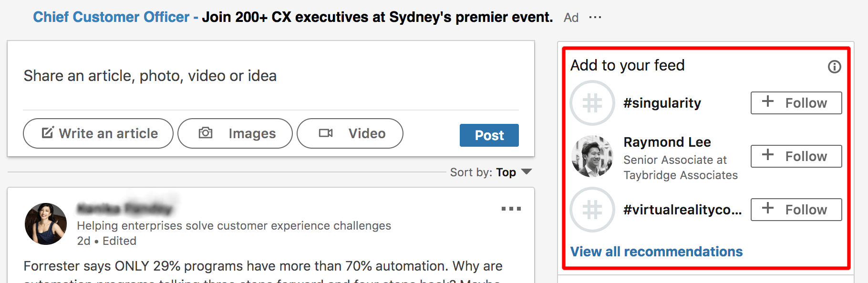Click the info icon beside Add to your feed

(x=834, y=67)
